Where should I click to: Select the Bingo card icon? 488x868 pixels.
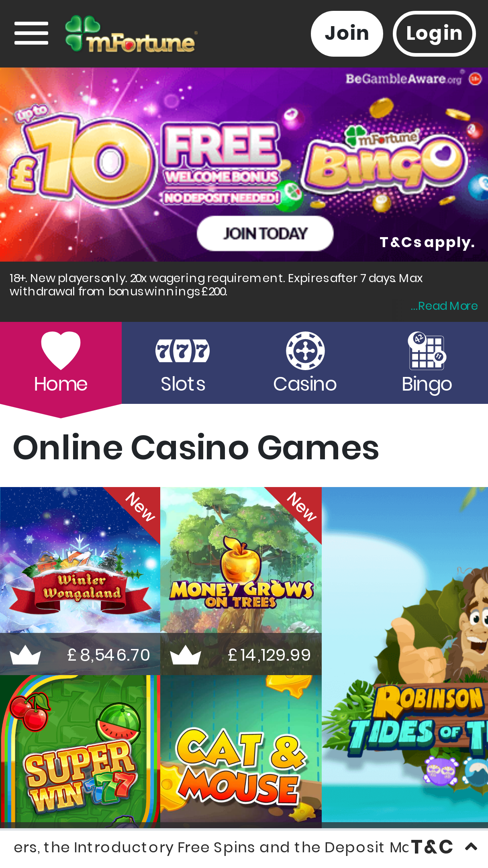[427, 350]
